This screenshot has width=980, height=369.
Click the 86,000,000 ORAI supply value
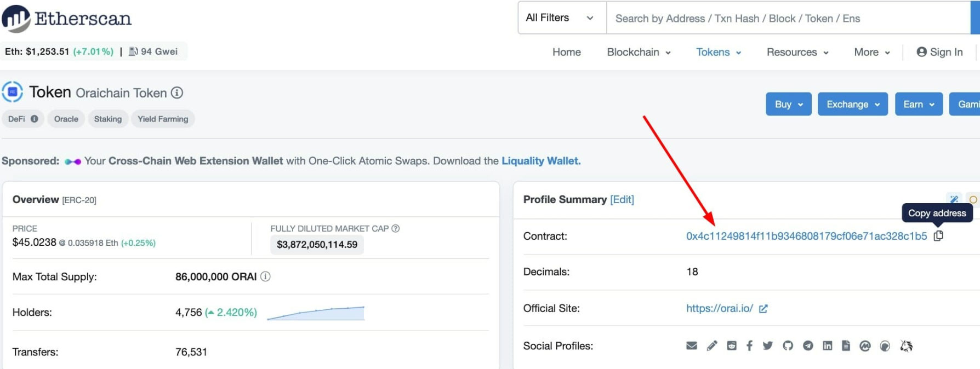pos(216,276)
